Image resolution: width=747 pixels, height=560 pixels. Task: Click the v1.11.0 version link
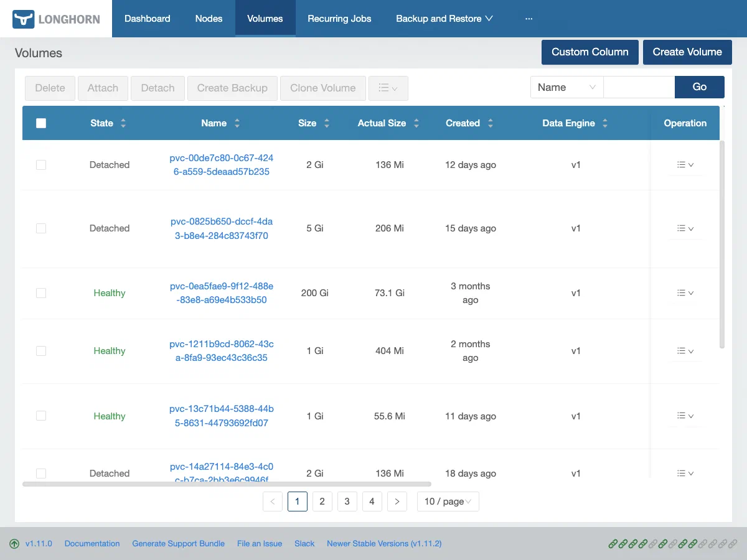pyautogui.click(x=39, y=544)
